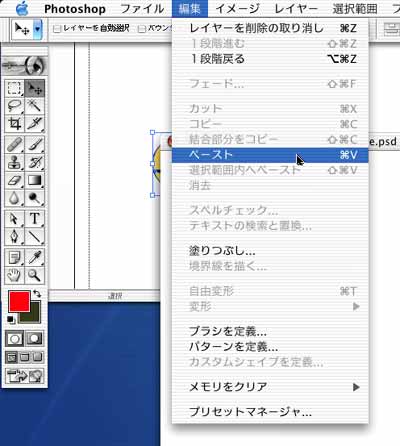Choose プリセットマネージャ... menu item

270,412
